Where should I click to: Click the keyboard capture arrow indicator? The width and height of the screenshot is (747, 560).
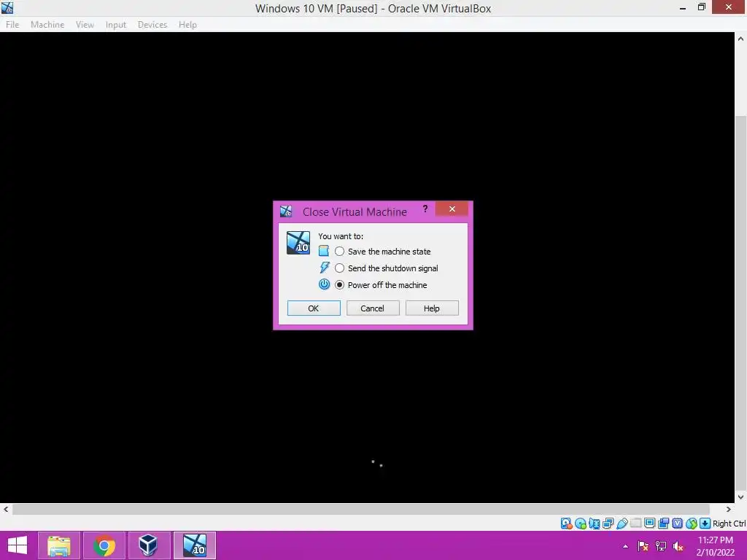pos(705,524)
